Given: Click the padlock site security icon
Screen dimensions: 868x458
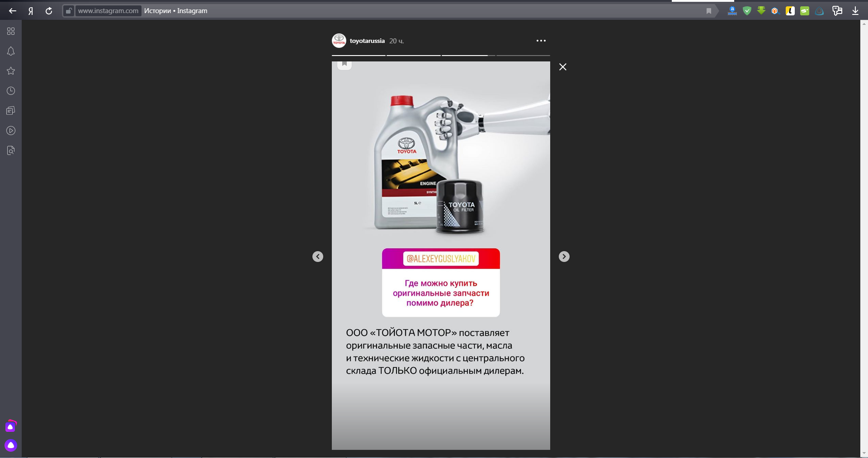Looking at the screenshot, I should point(68,11).
